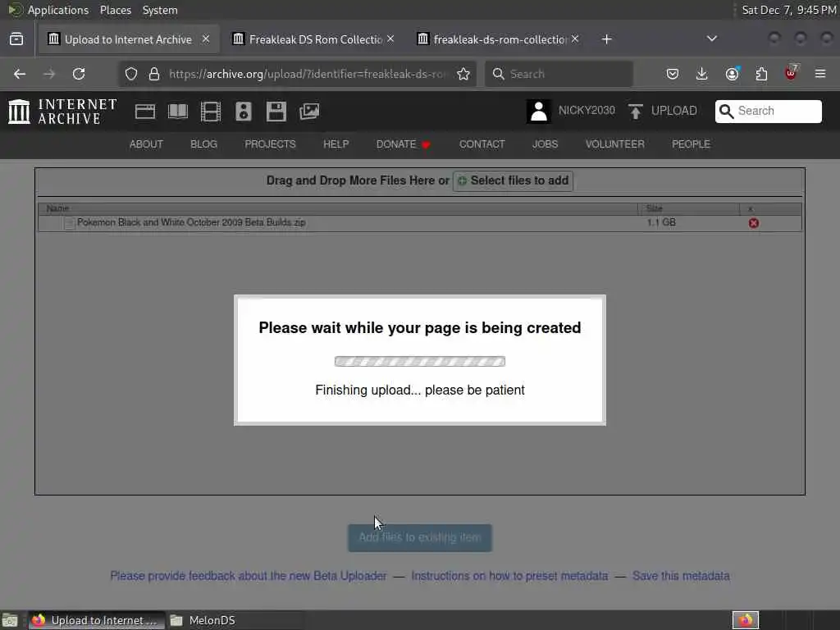Open the Firefox View icon
The image size is (840, 630).
pos(16,39)
